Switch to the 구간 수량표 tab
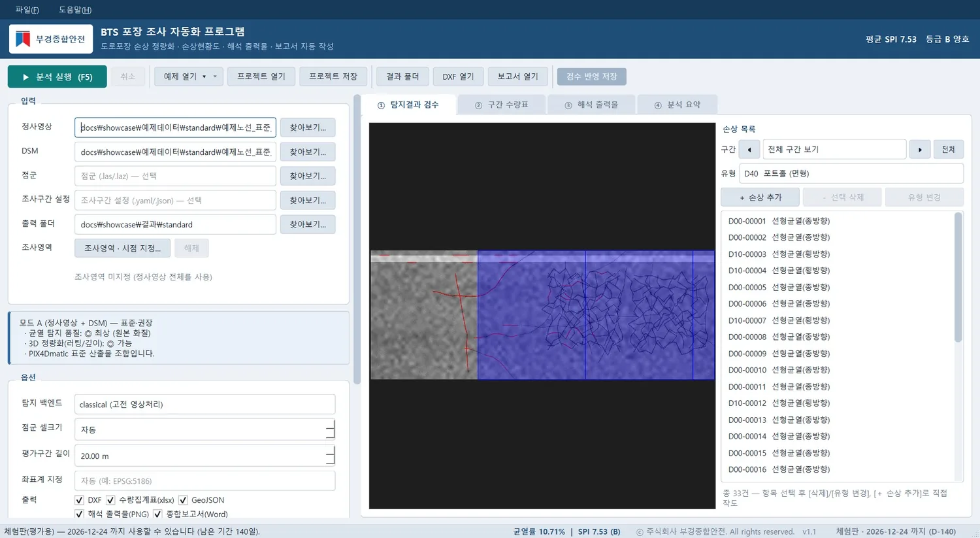The image size is (980, 538). point(502,105)
